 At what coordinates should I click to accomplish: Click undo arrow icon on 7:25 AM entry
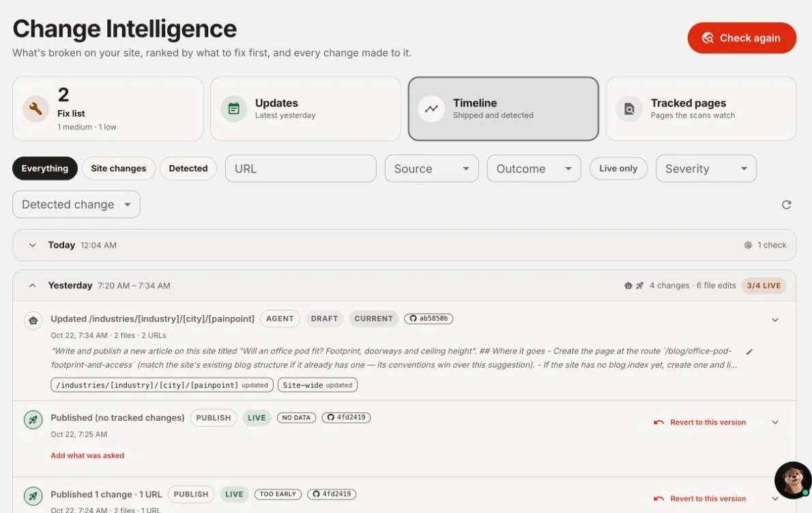point(658,422)
